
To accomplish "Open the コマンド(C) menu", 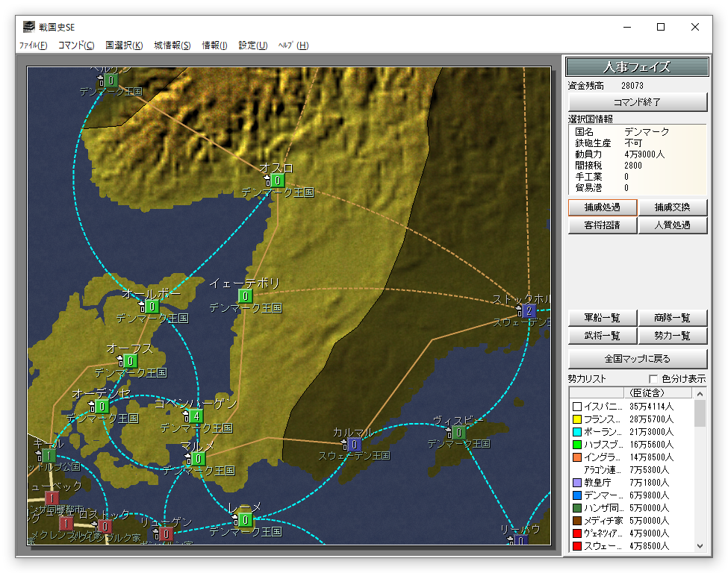I will point(76,46).
